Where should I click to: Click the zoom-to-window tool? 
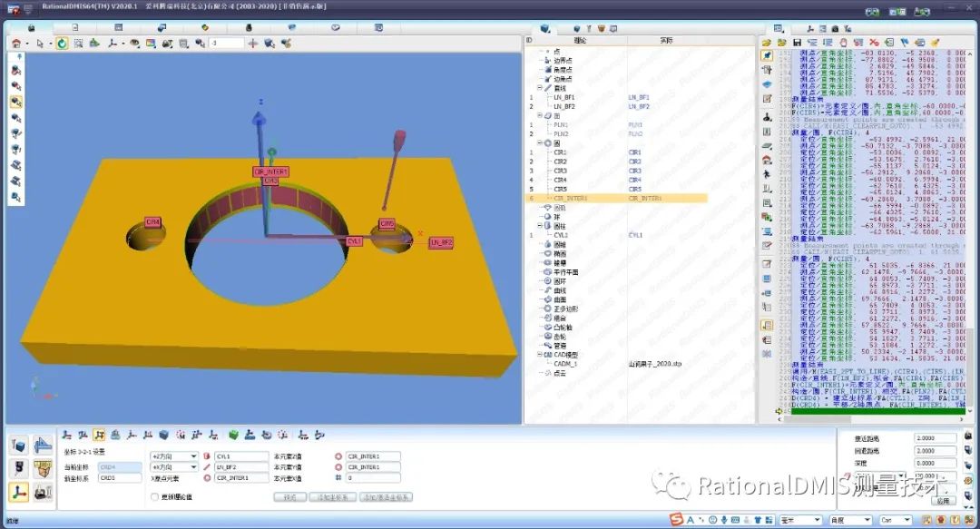coord(78,44)
